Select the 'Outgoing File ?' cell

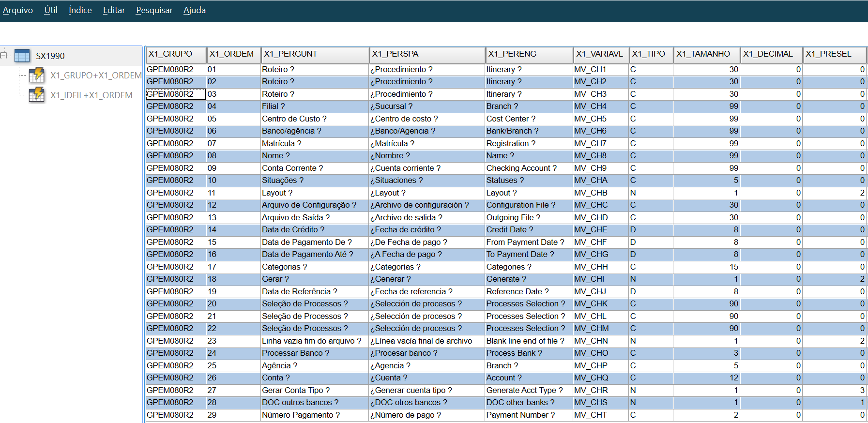click(529, 217)
